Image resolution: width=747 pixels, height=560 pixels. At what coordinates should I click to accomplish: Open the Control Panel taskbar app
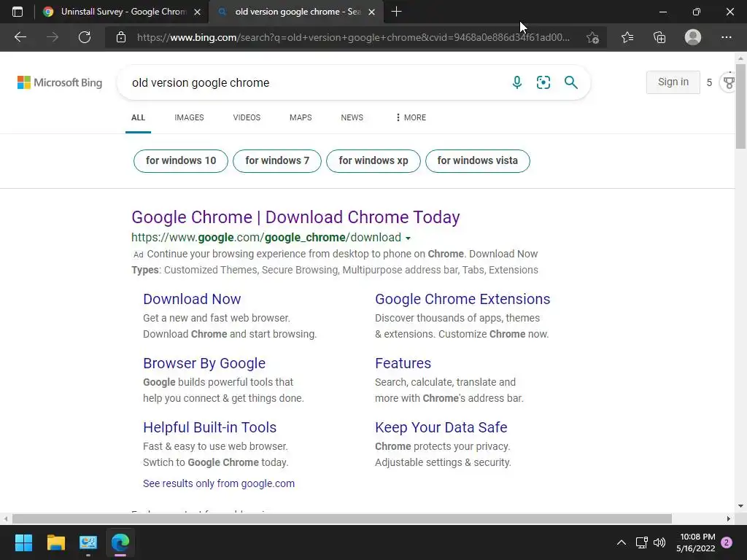click(88, 542)
